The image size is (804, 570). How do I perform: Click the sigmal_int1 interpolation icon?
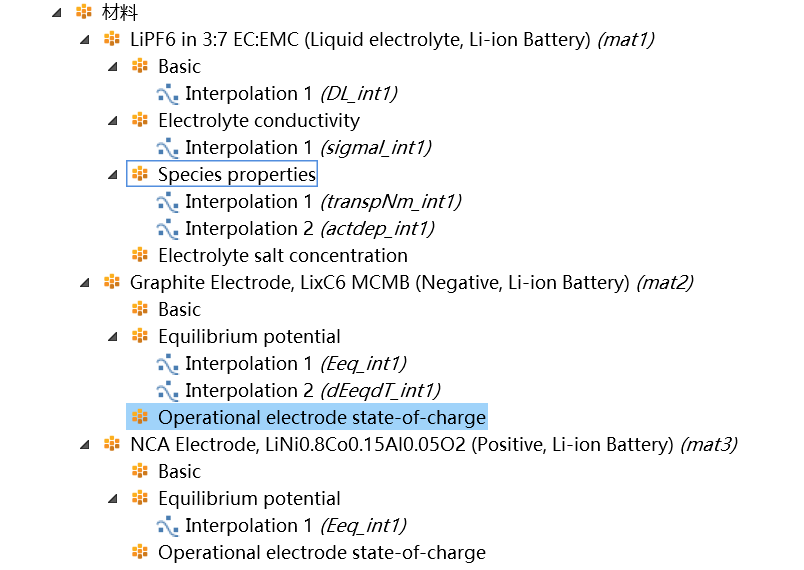[167, 148]
